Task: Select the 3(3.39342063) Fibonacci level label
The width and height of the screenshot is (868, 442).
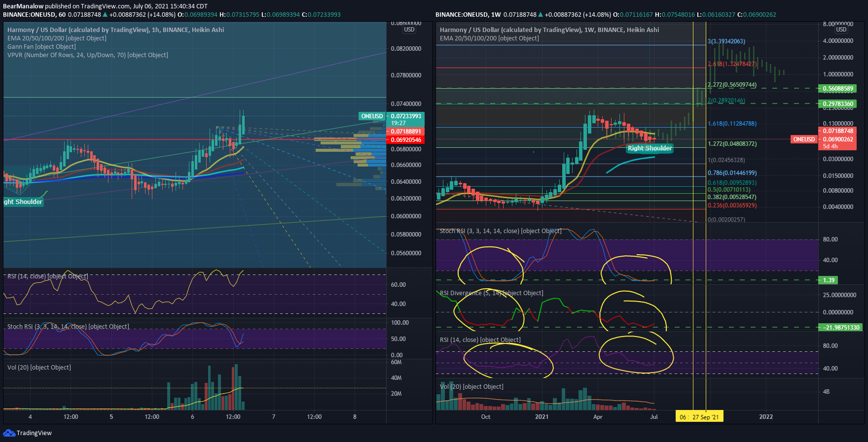Action: [x=726, y=41]
